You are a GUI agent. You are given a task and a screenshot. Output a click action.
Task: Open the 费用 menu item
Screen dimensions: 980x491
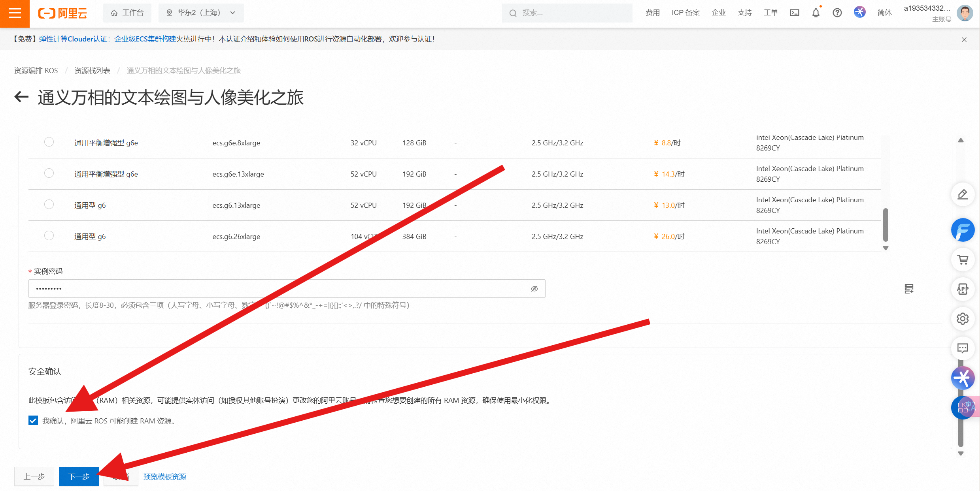point(653,13)
